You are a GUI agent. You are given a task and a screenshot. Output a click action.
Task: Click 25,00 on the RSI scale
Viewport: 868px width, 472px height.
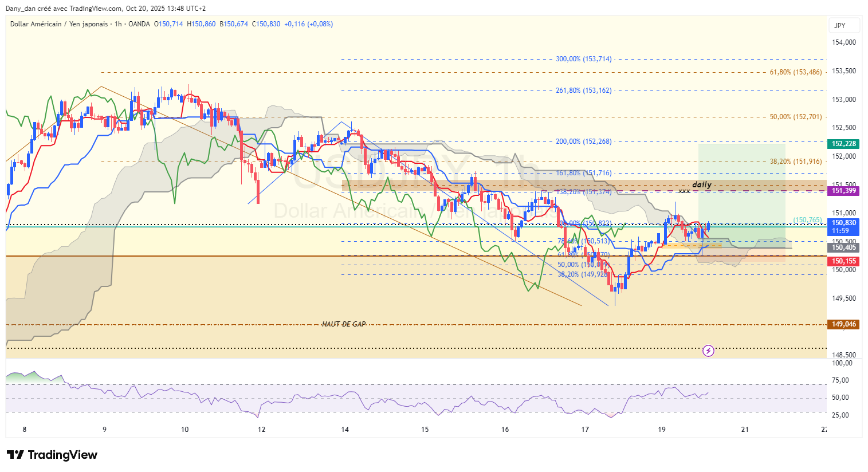(x=840, y=415)
